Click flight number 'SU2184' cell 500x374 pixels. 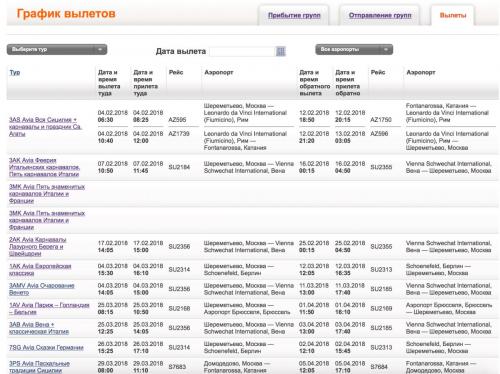179,167
